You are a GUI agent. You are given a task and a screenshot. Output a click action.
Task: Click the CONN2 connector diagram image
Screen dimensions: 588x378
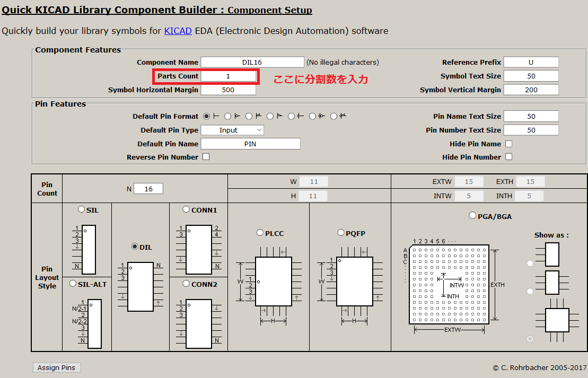point(199,323)
